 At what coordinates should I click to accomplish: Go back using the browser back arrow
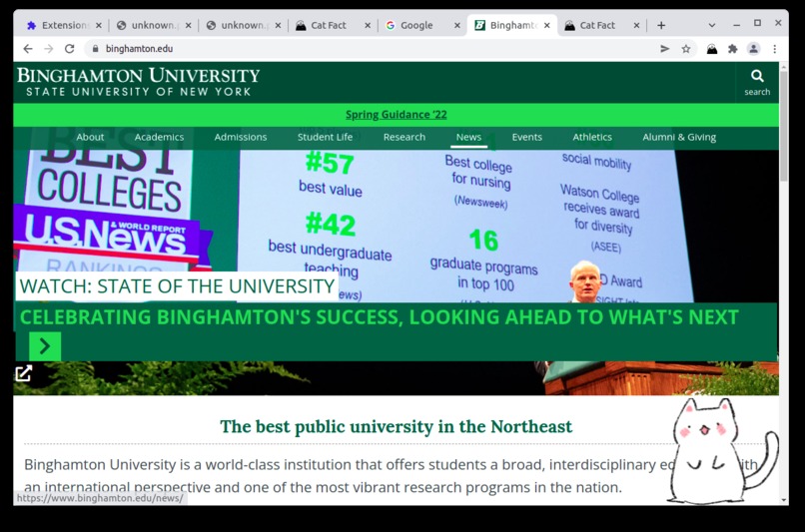pos(28,49)
